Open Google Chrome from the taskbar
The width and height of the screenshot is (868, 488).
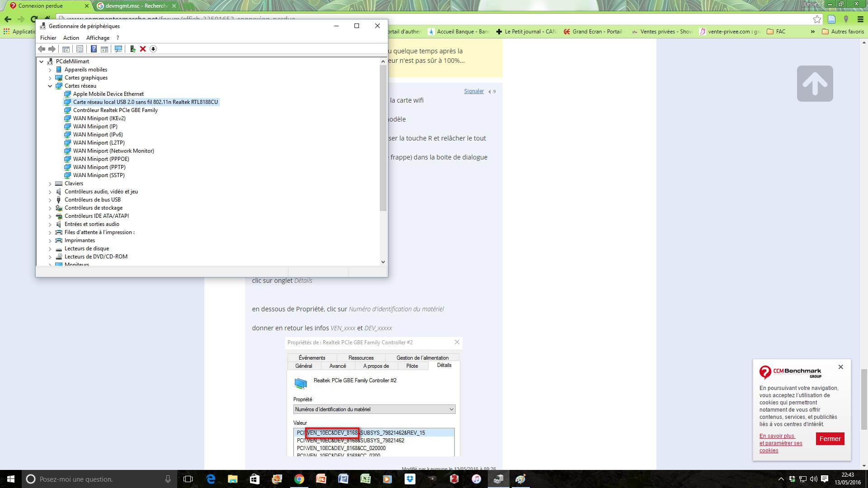[299, 479]
